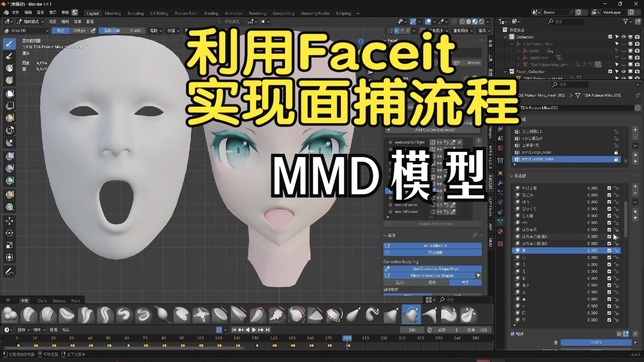644x362 pixels.
Task: Toggle the あ shape key checkbox
Action: [x=609, y=251]
